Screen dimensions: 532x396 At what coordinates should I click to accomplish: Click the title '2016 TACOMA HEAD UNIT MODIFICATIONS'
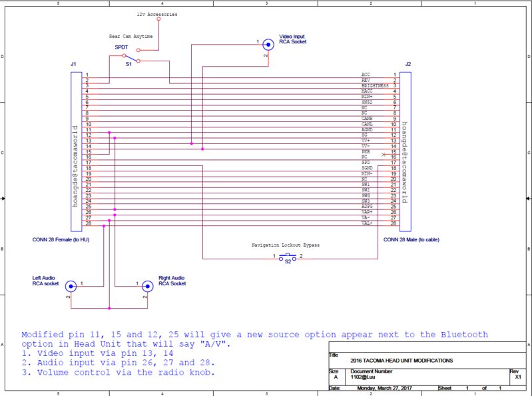[401, 361]
